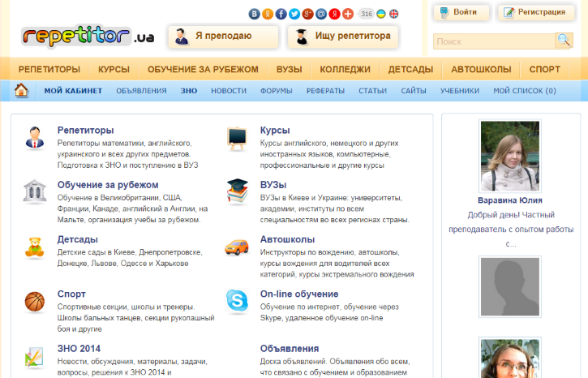Open the Автошколы heading link
588x378 pixels.
(287, 239)
